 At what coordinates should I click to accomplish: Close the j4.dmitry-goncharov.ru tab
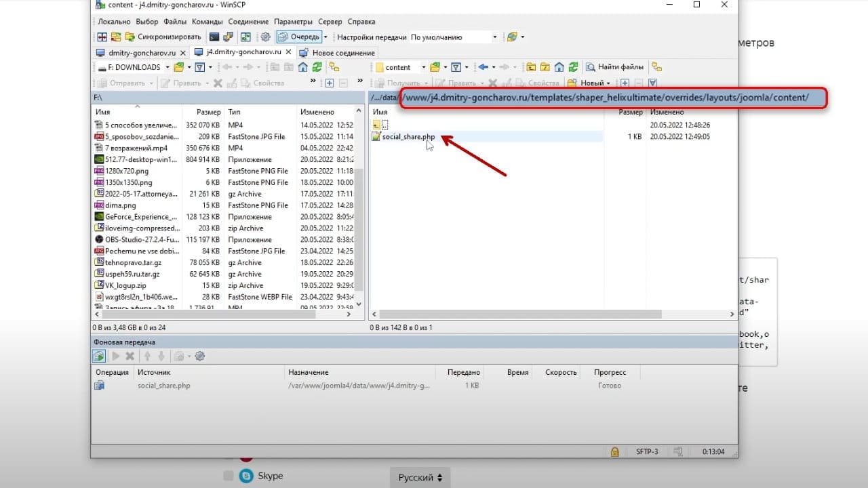pyautogui.click(x=288, y=52)
